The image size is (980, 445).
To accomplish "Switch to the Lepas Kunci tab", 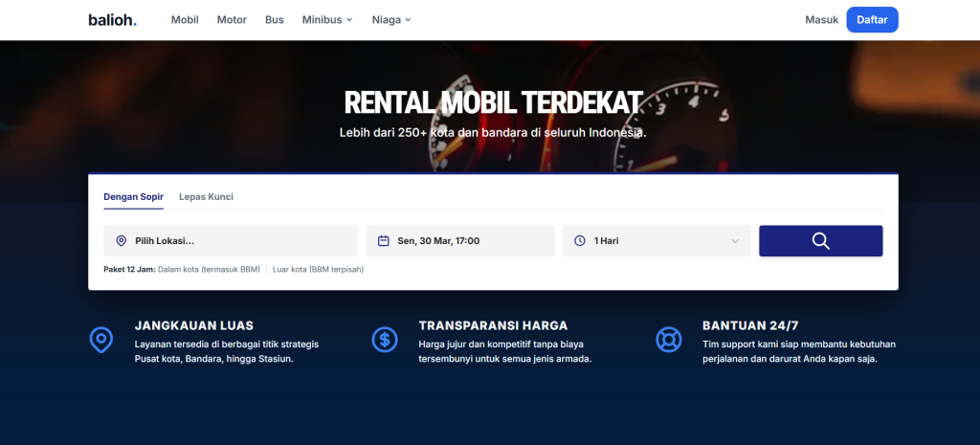I will coord(206,197).
